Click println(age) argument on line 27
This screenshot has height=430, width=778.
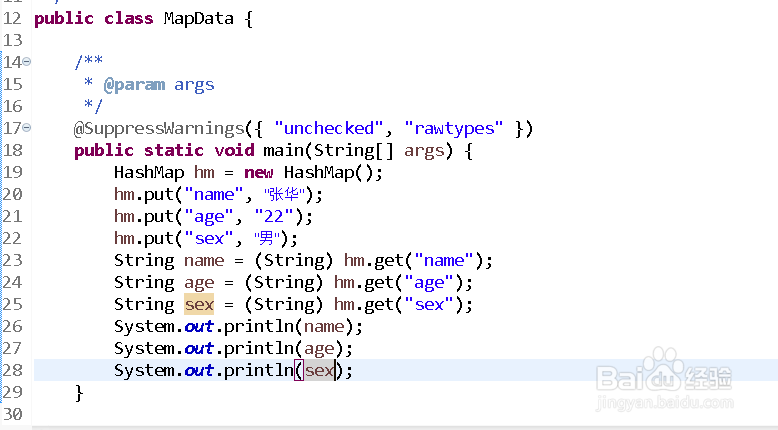click(x=319, y=349)
